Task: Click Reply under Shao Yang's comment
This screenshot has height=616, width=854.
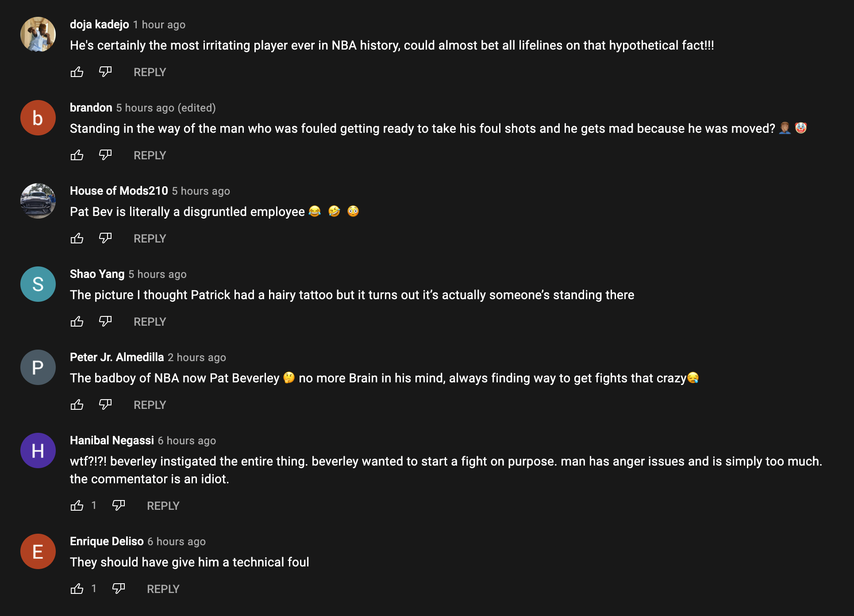Action: pos(150,322)
